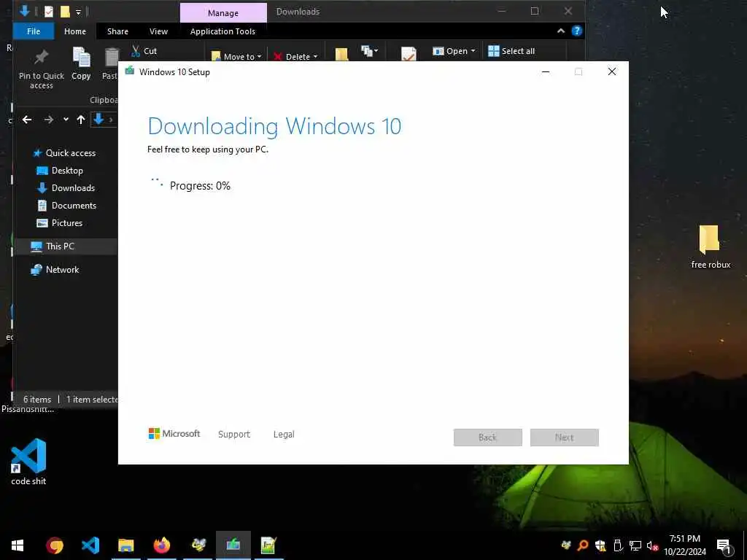Open the notification Action Center icon
Screen dimensions: 747x560
[x=724, y=546]
